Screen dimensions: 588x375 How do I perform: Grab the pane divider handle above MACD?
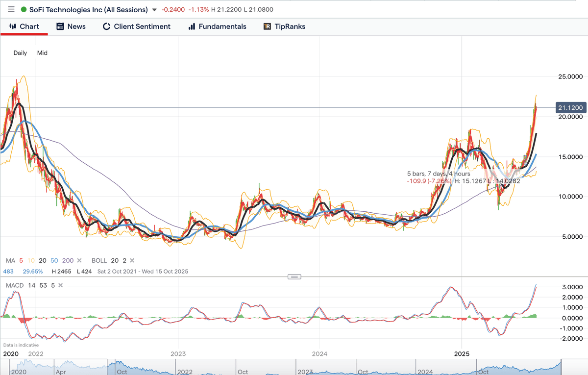pos(294,277)
